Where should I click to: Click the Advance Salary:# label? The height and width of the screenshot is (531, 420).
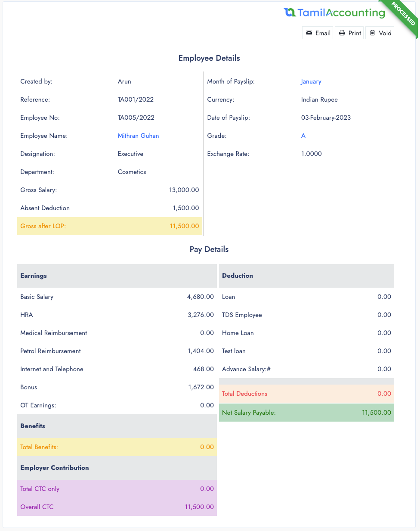(246, 369)
